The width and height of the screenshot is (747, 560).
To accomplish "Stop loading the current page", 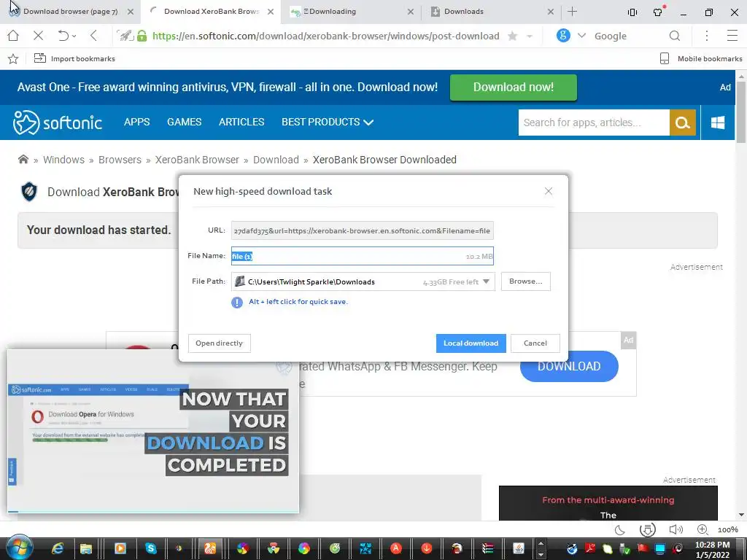I will (x=39, y=36).
